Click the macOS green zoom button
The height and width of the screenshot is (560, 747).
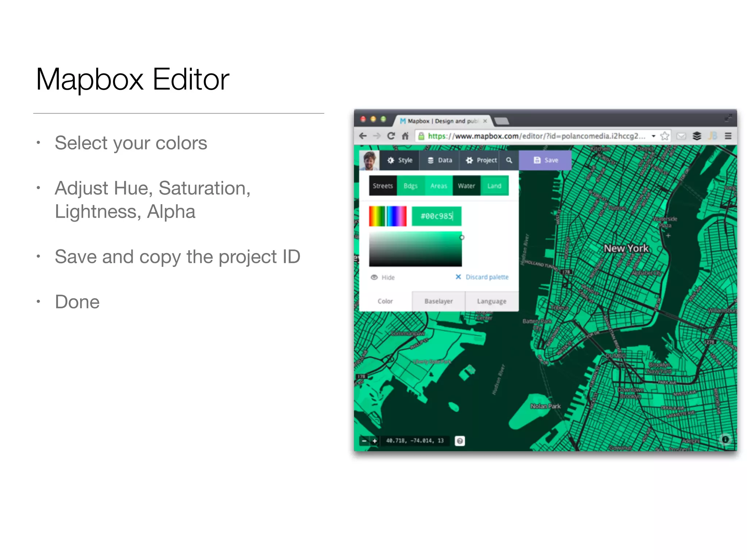coord(383,119)
